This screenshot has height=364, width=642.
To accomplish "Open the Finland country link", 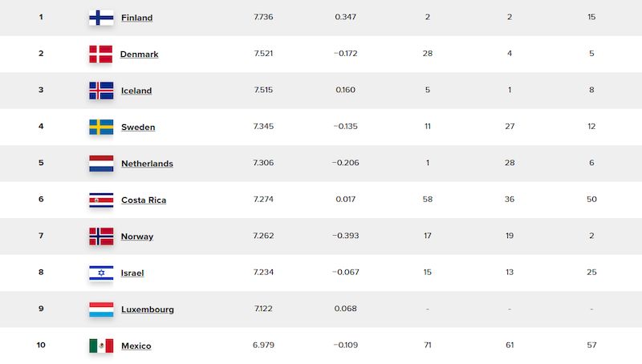I will [x=136, y=18].
